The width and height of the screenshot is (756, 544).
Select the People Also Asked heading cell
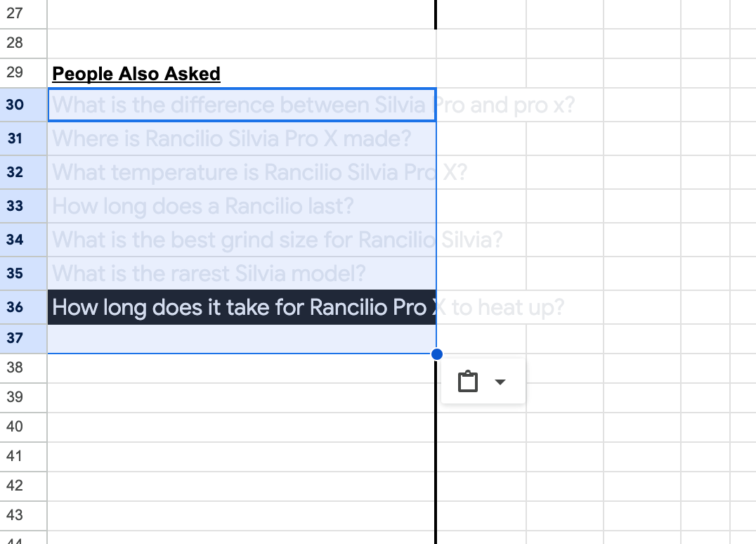click(242, 73)
